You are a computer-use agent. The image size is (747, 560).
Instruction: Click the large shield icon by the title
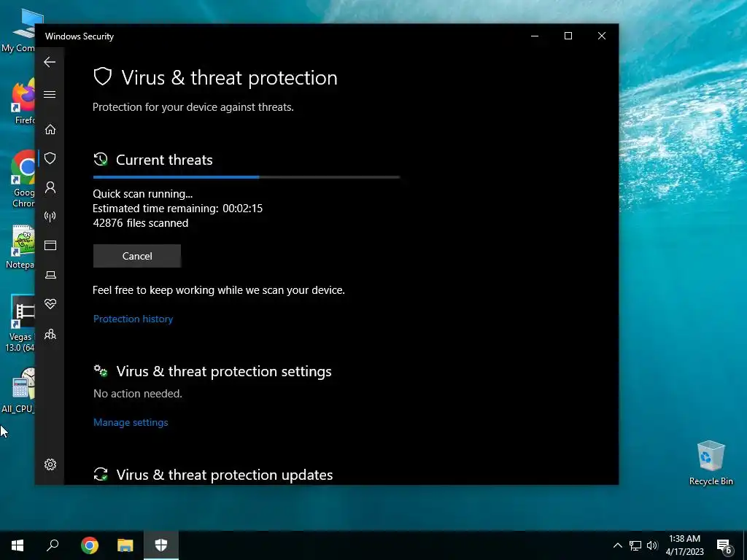[x=102, y=77]
